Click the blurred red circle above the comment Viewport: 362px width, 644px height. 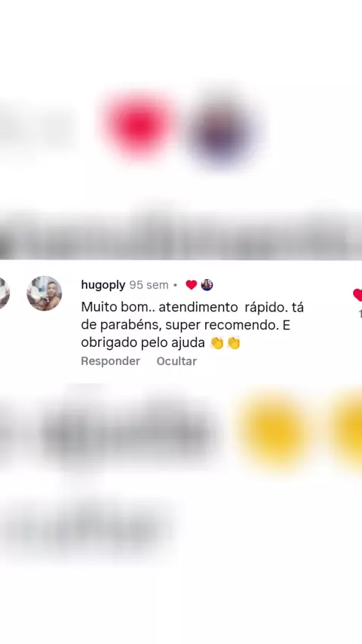tap(138, 124)
